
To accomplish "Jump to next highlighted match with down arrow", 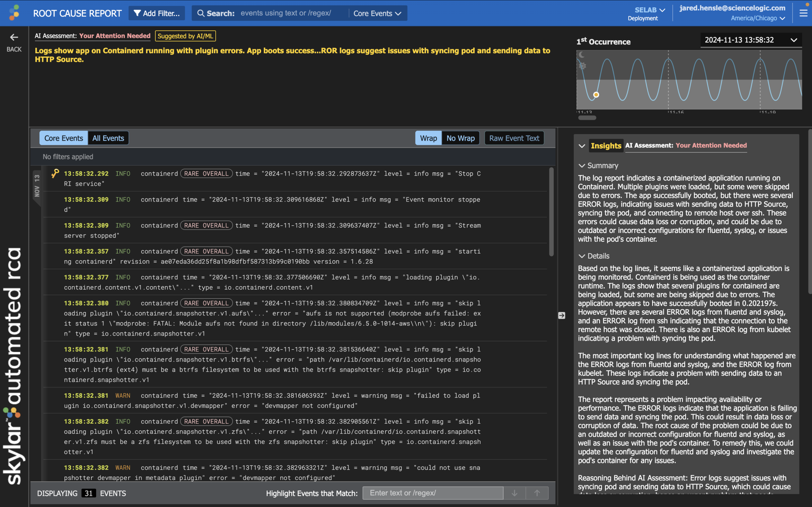I will (514, 493).
